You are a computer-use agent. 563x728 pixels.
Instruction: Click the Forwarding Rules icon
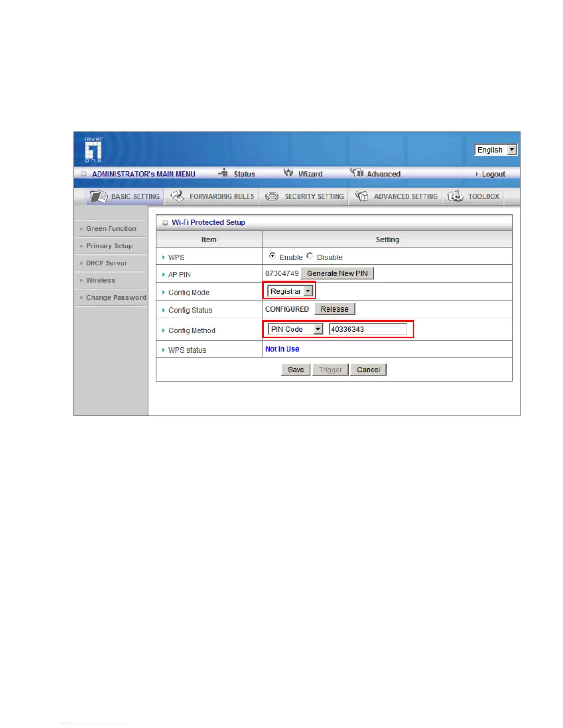178,196
